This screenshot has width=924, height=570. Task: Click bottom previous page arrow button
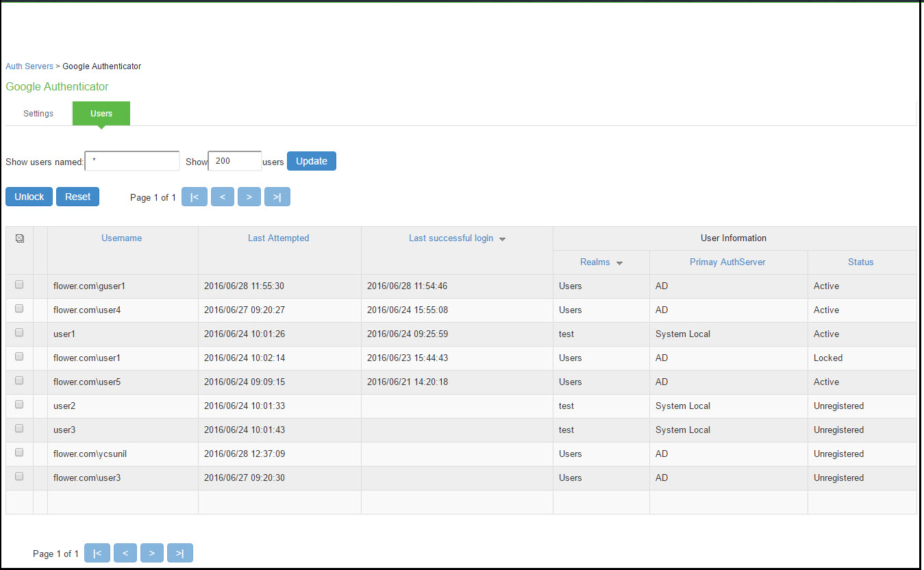tap(125, 553)
